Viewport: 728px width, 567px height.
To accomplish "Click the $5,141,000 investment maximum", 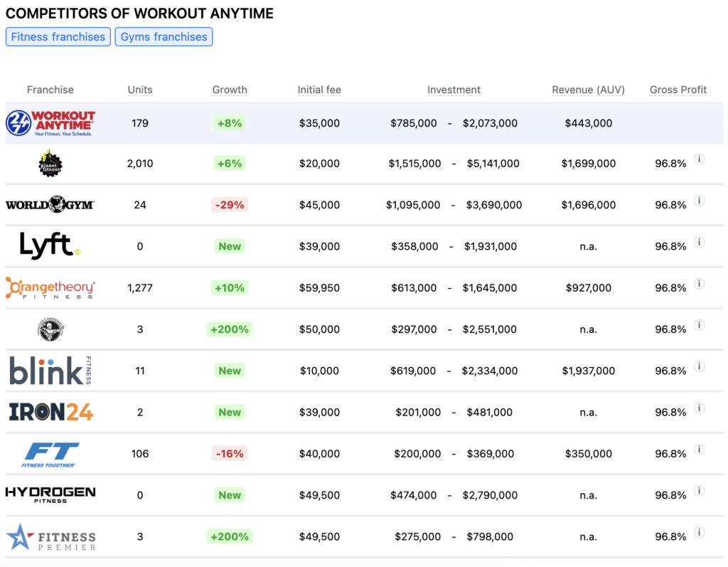I will pyautogui.click(x=493, y=164).
